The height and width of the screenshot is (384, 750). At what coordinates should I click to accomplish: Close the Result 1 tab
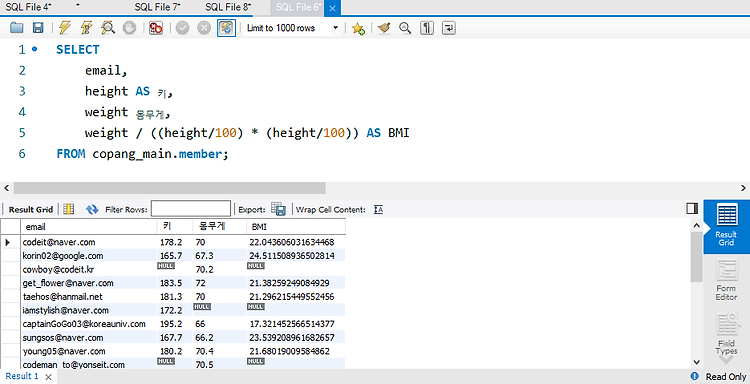(48, 377)
